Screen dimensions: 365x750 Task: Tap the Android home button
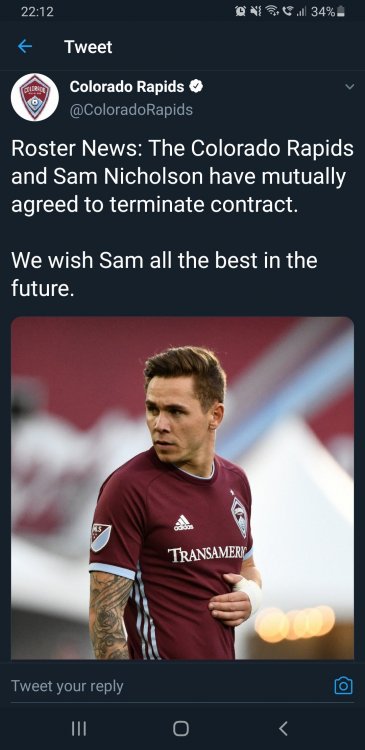click(x=181, y=728)
